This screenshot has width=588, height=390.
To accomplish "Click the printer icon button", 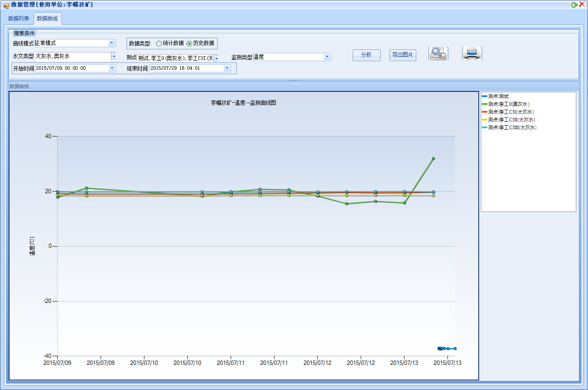I will point(472,54).
